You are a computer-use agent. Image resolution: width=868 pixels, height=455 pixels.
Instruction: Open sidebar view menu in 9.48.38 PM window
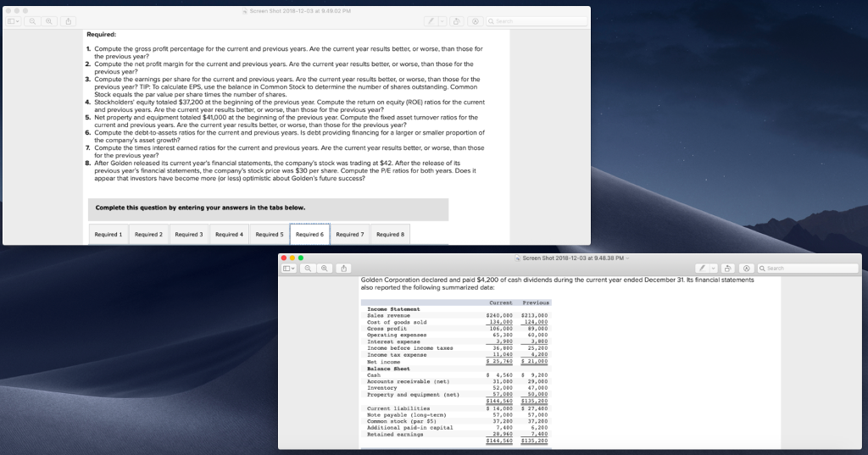pos(289,268)
